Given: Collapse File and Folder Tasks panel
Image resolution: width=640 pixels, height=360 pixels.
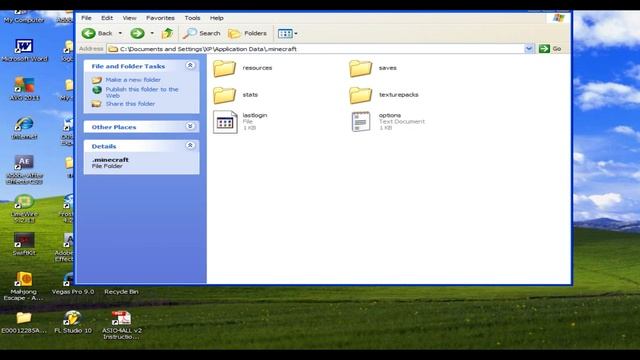Looking at the screenshot, I should [x=190, y=65].
